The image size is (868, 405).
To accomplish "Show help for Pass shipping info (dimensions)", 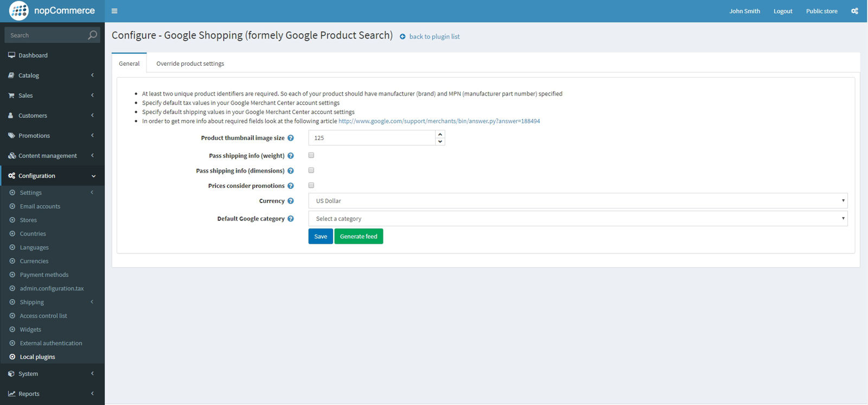I will (291, 171).
